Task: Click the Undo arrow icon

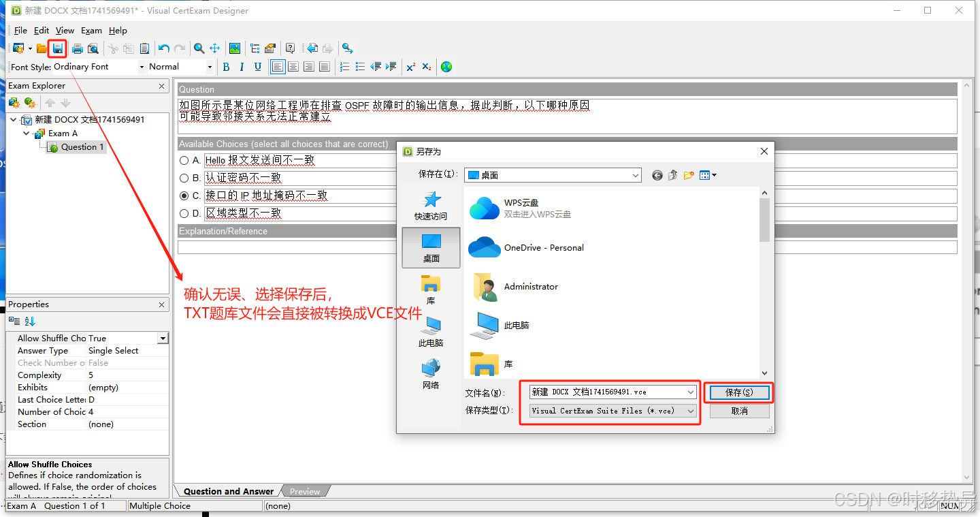Action: click(164, 48)
